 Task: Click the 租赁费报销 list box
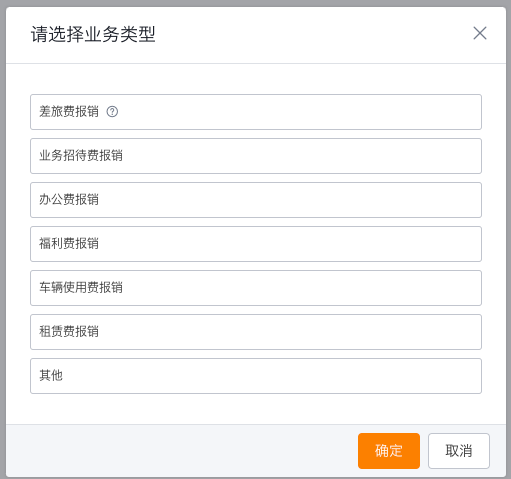pyautogui.click(x=256, y=332)
